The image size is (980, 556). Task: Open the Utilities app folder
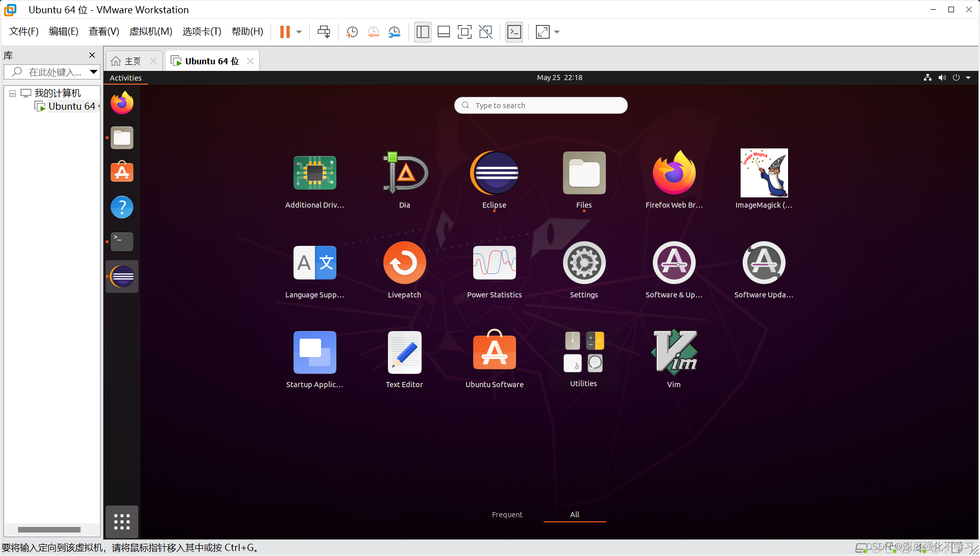point(584,360)
